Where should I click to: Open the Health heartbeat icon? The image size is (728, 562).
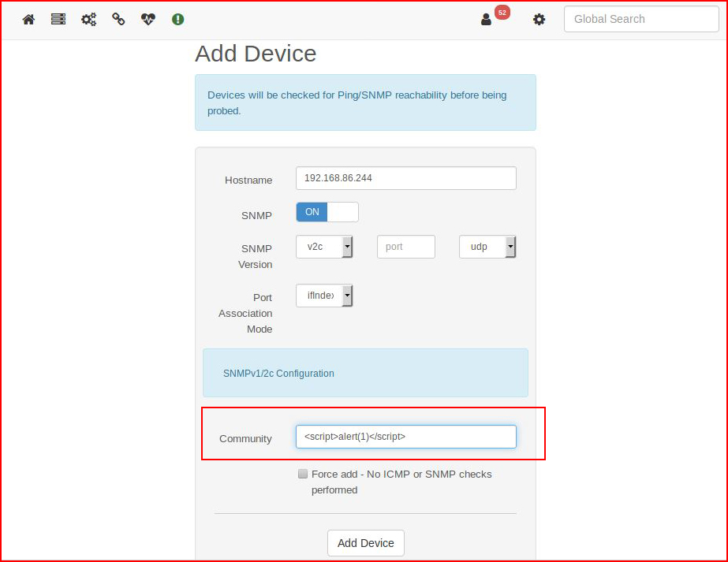148,19
